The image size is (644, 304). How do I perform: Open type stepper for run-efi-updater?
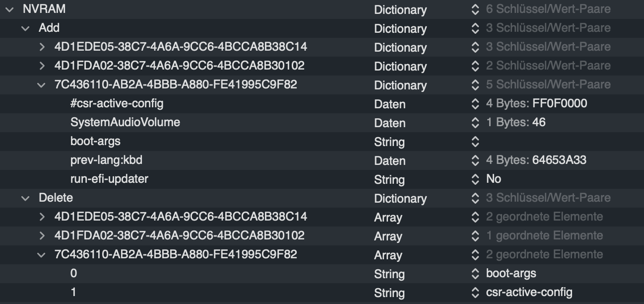pos(475,179)
